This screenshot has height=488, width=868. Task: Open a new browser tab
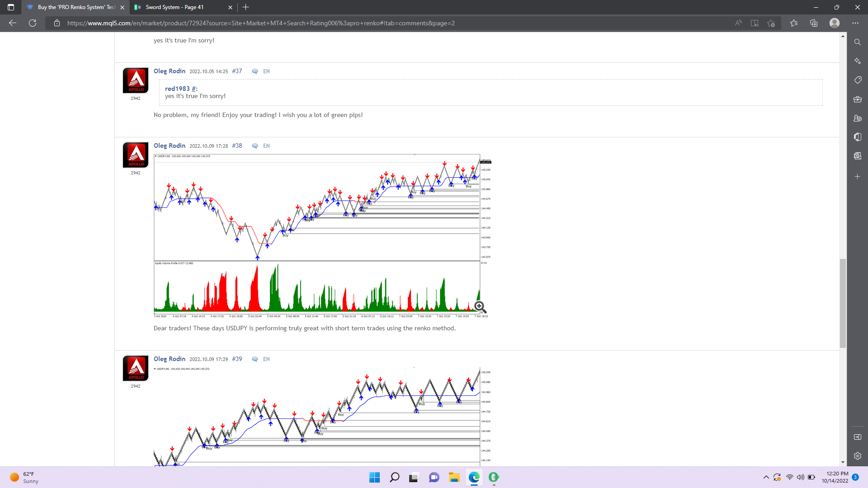click(x=246, y=7)
